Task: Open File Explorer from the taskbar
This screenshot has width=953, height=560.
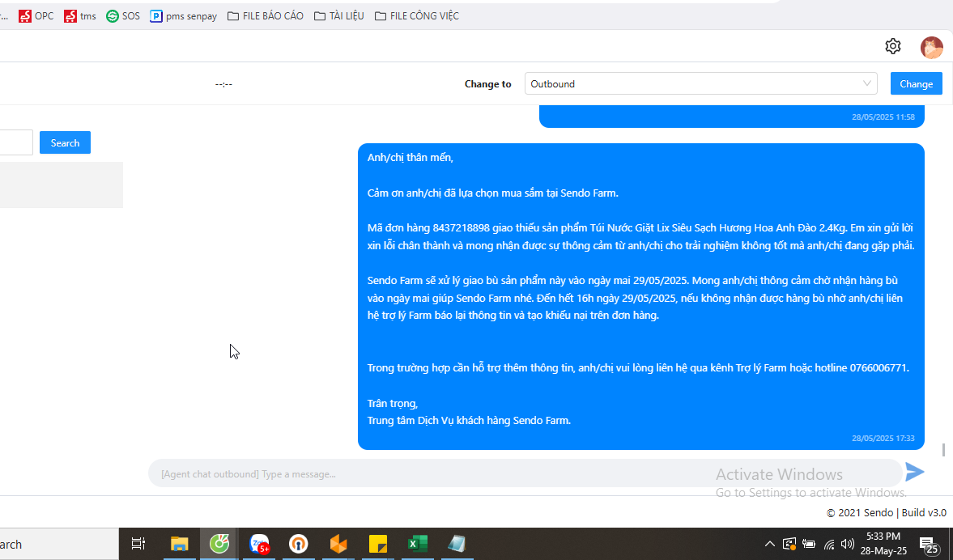Action: pyautogui.click(x=179, y=544)
